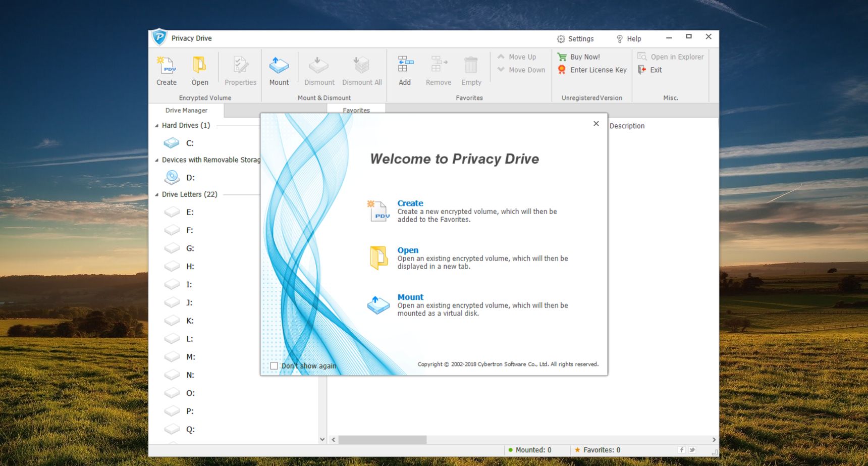Collapse the Hard Drives group
Screen dimensions: 868x466
pyautogui.click(x=156, y=126)
